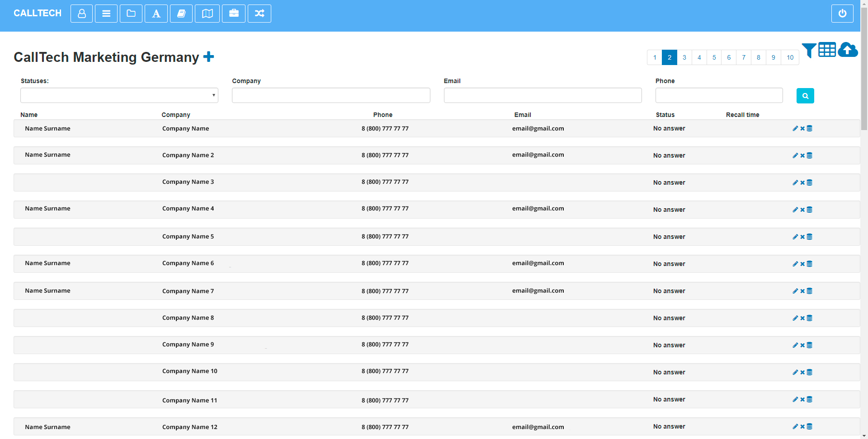Click the teal search button
This screenshot has height=439, width=868.
805,96
